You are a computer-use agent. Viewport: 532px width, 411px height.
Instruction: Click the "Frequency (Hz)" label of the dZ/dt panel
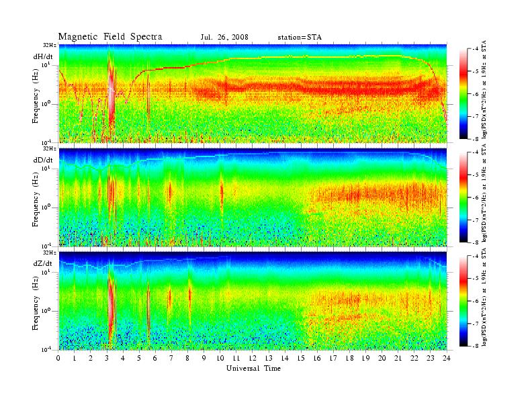point(36,304)
